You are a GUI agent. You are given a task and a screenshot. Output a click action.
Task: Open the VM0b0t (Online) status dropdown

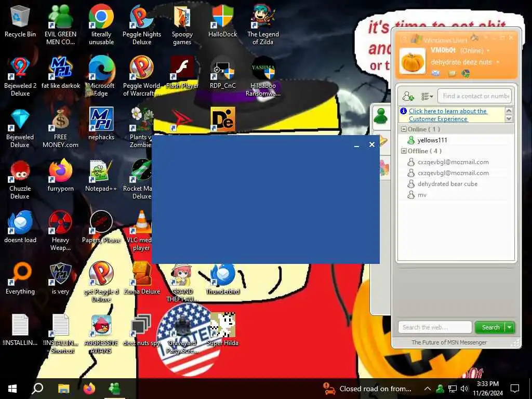click(x=488, y=51)
